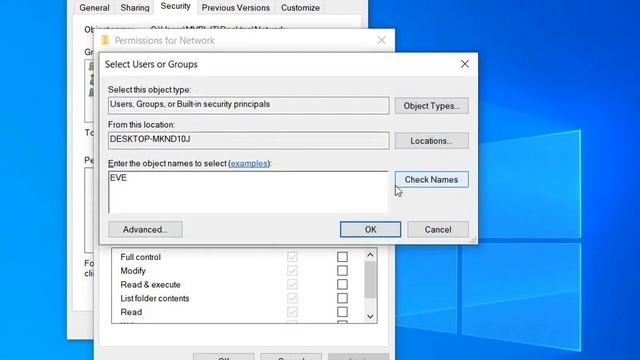This screenshot has height=360, width=640.
Task: Close the Select Users or Groups dialog
Action: coord(464,64)
